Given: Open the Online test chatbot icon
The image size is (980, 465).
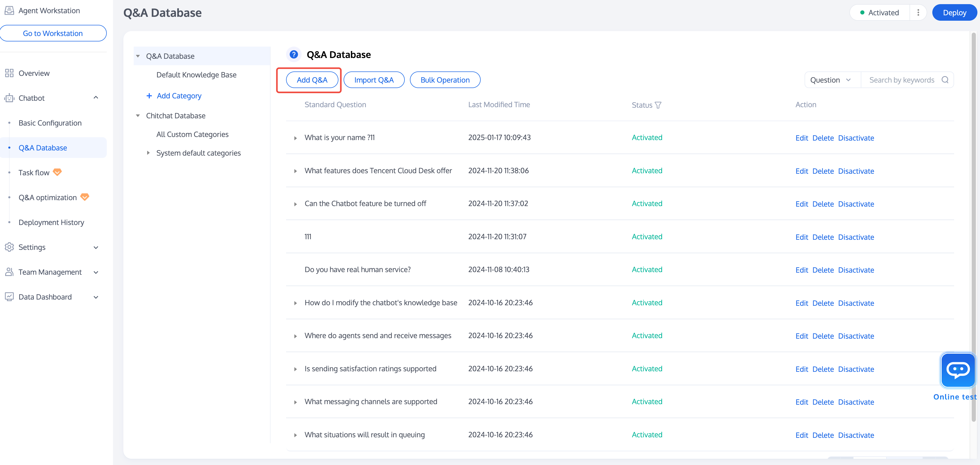Looking at the screenshot, I should [957, 369].
